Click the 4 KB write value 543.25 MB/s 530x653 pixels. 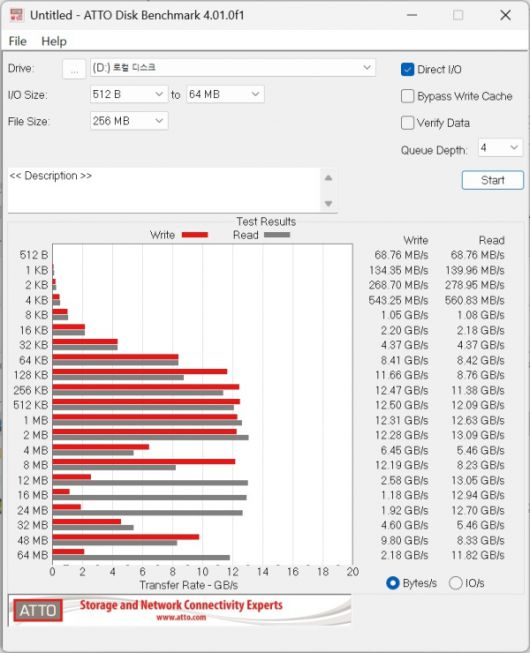(398, 300)
